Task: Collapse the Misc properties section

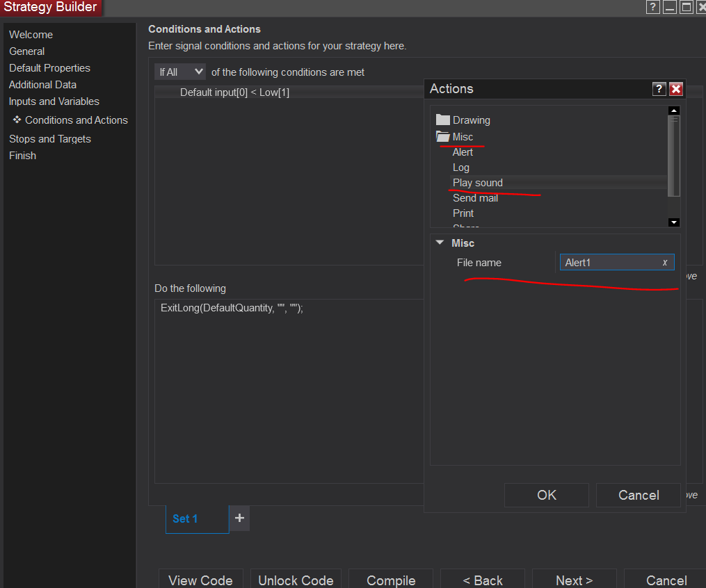Action: click(x=440, y=243)
